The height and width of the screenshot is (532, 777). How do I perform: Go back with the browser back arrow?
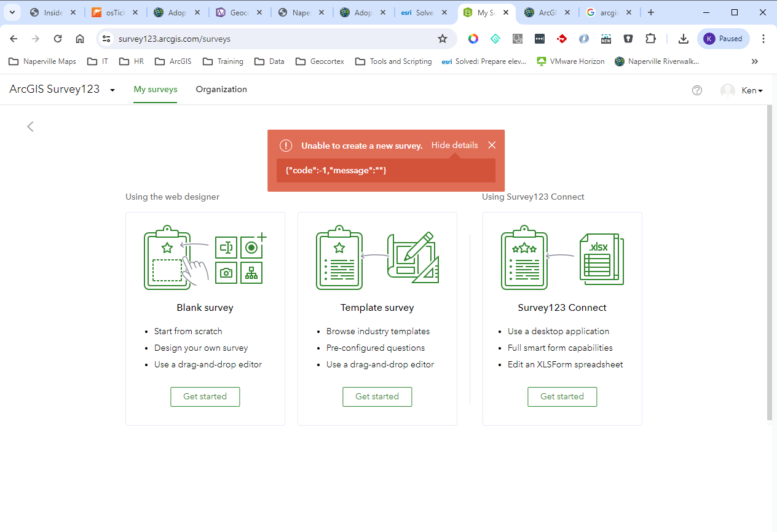[x=14, y=39]
